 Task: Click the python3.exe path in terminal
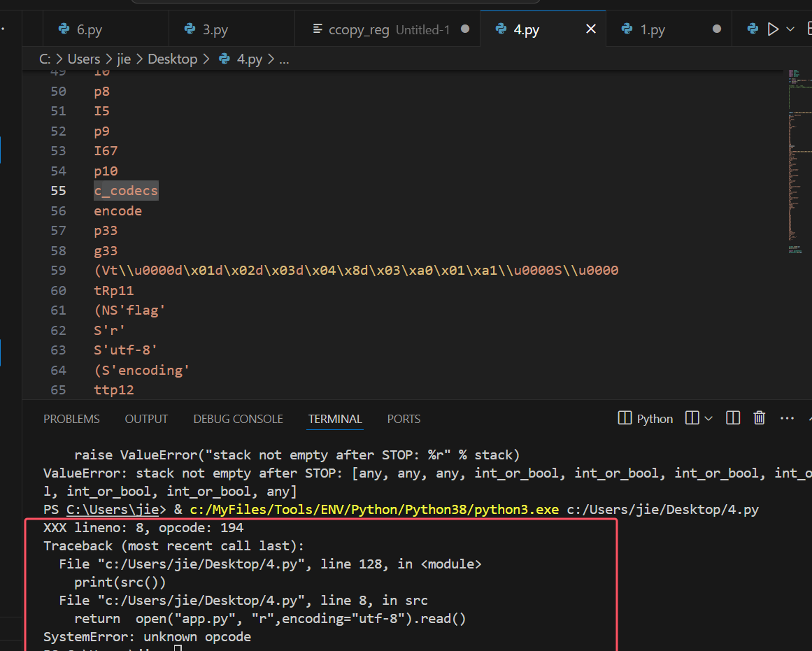tap(374, 510)
